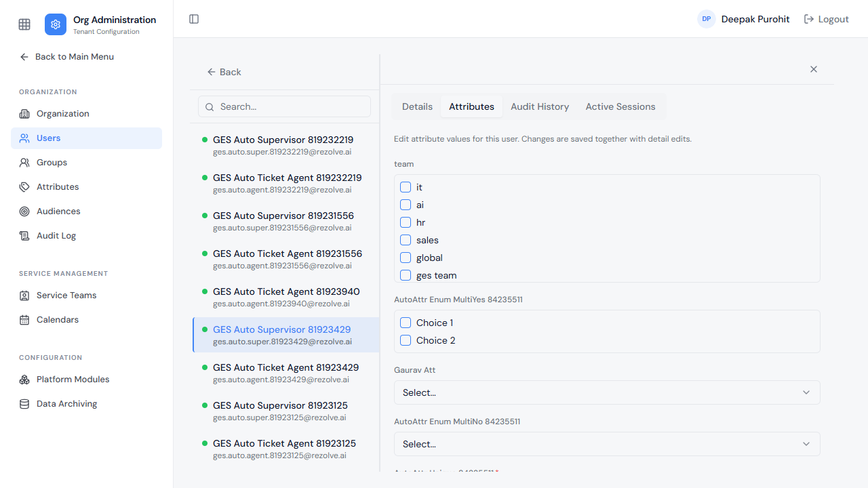Open the AutoAttr Enum MultiNo dropdown
868x488 pixels.
607,444
